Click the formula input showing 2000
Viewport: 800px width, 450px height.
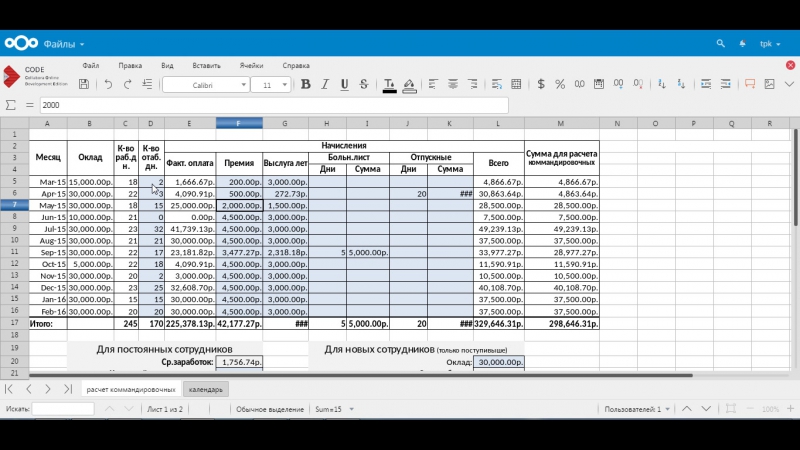274,105
